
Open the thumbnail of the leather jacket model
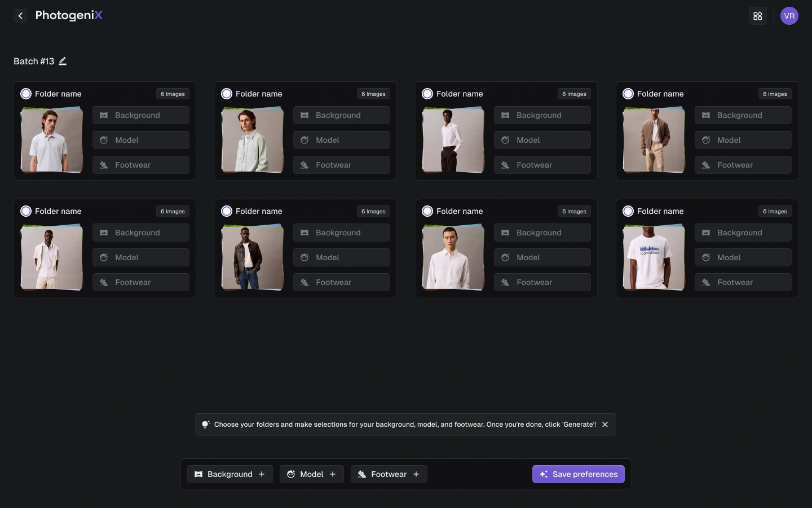pyautogui.click(x=252, y=257)
